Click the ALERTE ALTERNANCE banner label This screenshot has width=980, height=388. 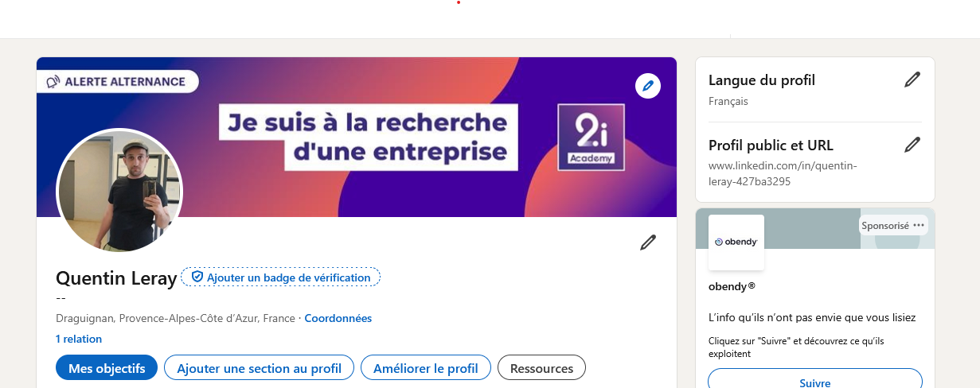coord(118,81)
